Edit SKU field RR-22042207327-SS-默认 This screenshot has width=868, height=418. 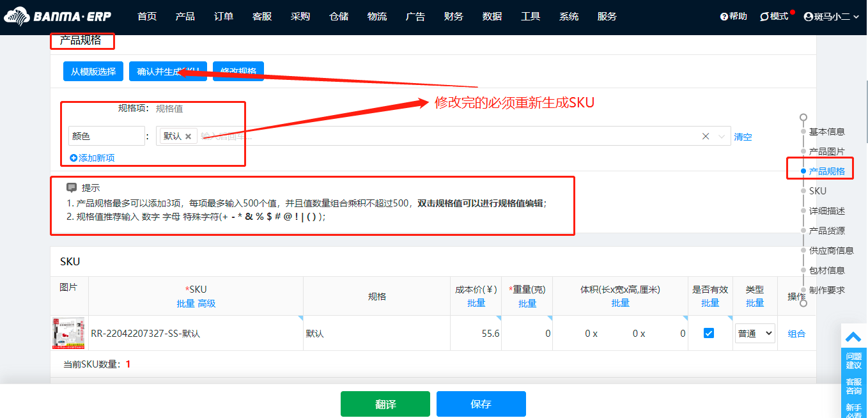196,333
